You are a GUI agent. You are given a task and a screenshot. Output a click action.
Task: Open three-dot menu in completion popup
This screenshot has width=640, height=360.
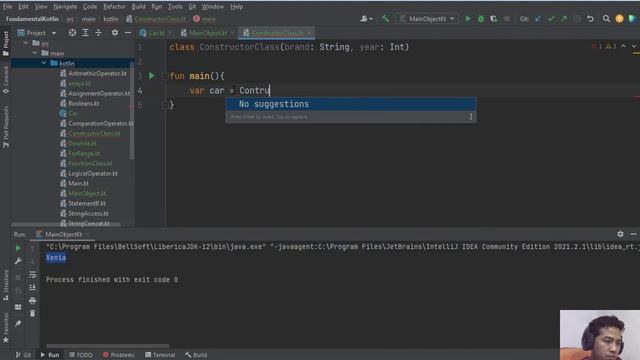tap(471, 117)
